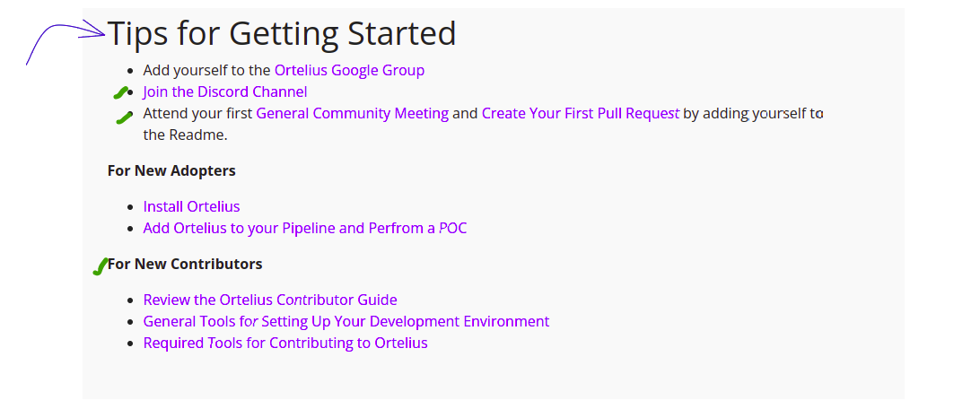The width and height of the screenshot is (980, 409).
Task: Click Create Your First Pull Request link
Action: point(580,113)
